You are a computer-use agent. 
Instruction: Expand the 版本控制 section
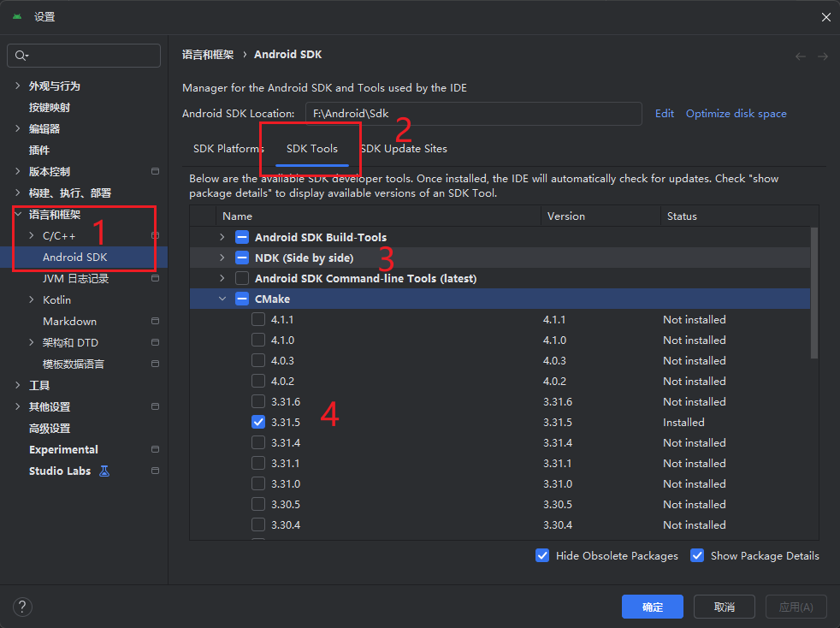pyautogui.click(x=18, y=171)
